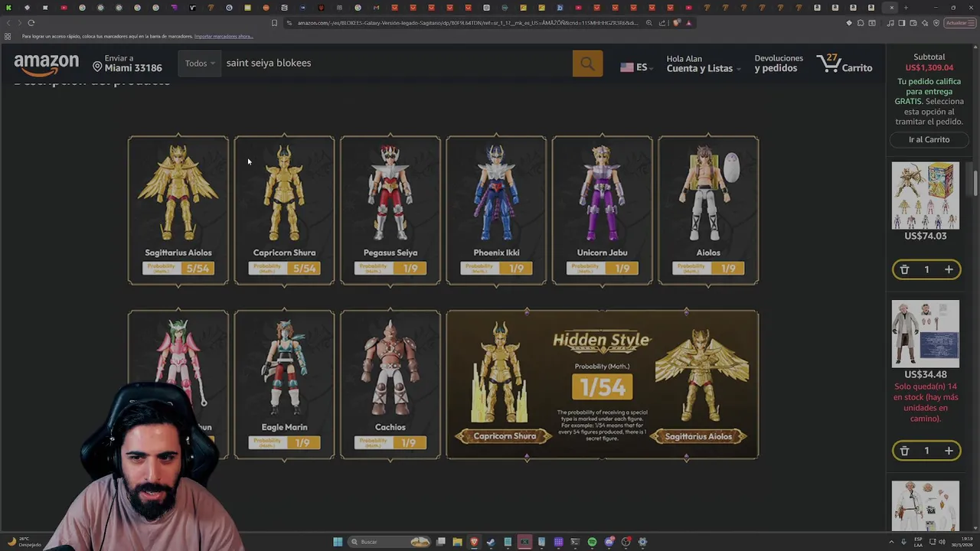This screenshot has width=980, height=551.
Task: Click the bookmark icon left of address bar
Action: point(274,23)
